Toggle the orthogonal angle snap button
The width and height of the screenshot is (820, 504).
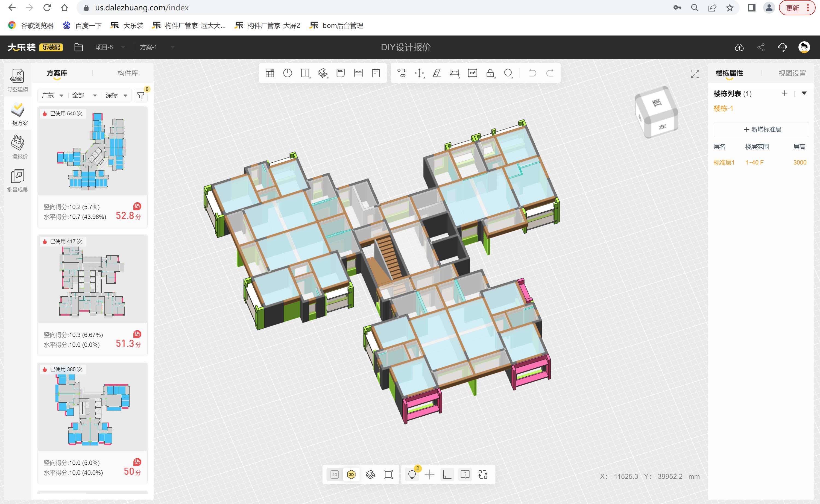pos(447,474)
